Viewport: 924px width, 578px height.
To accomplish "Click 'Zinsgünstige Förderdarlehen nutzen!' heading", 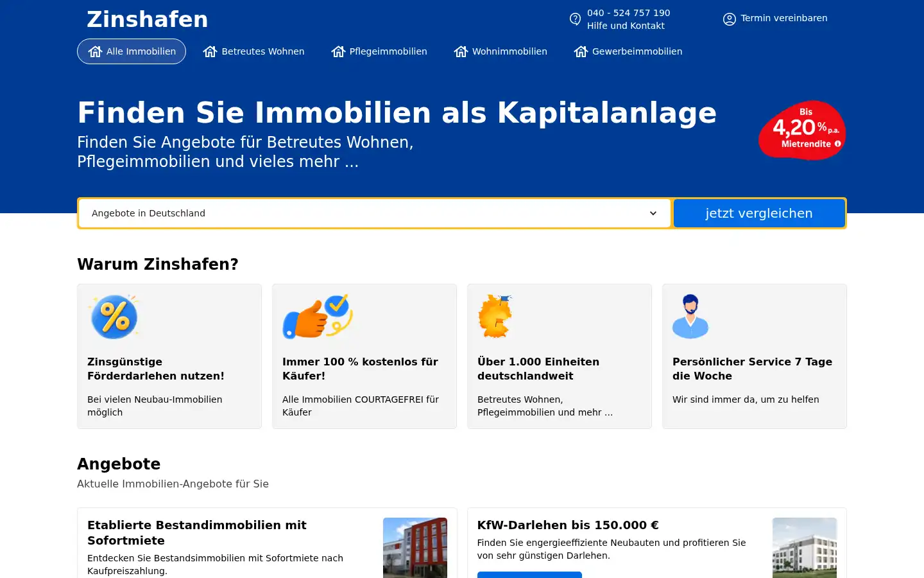I will tap(156, 369).
